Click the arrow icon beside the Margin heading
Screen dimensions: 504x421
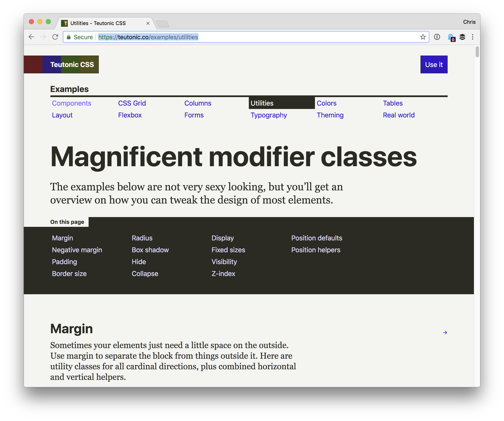pos(445,332)
